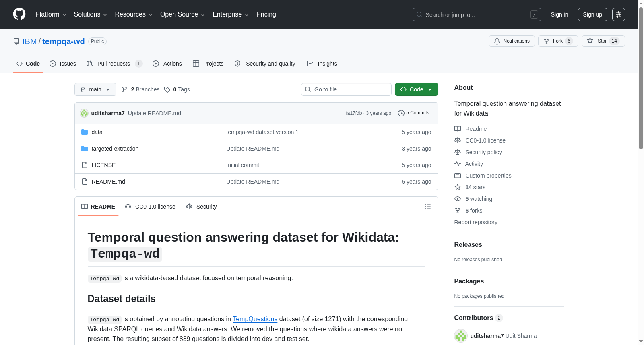
Task: Open the README.md file
Action: (108, 182)
